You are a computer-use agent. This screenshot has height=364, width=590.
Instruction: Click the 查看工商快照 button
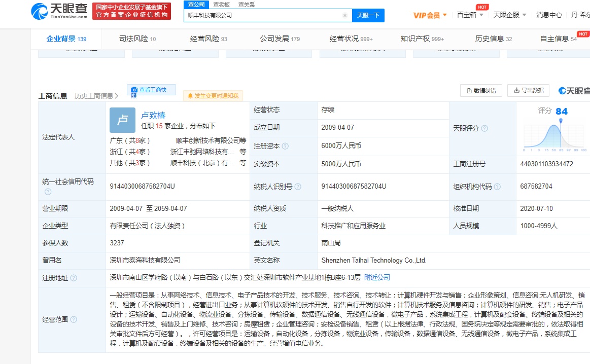tap(151, 90)
